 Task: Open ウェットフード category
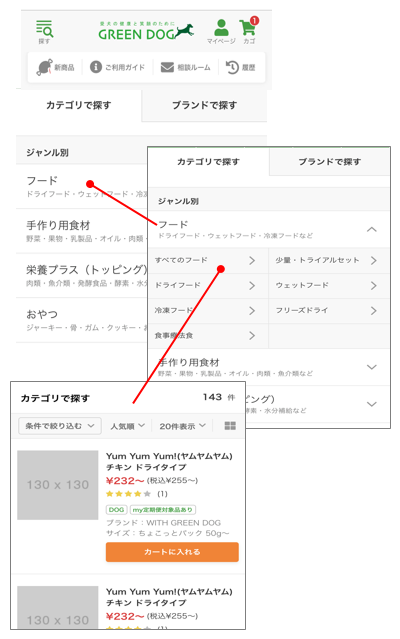(x=329, y=286)
